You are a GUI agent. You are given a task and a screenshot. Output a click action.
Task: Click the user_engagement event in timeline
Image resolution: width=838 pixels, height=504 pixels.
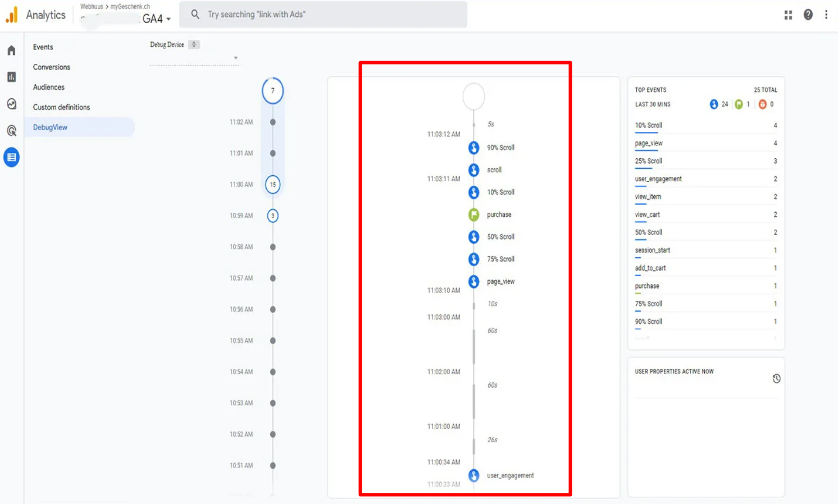[x=509, y=475]
